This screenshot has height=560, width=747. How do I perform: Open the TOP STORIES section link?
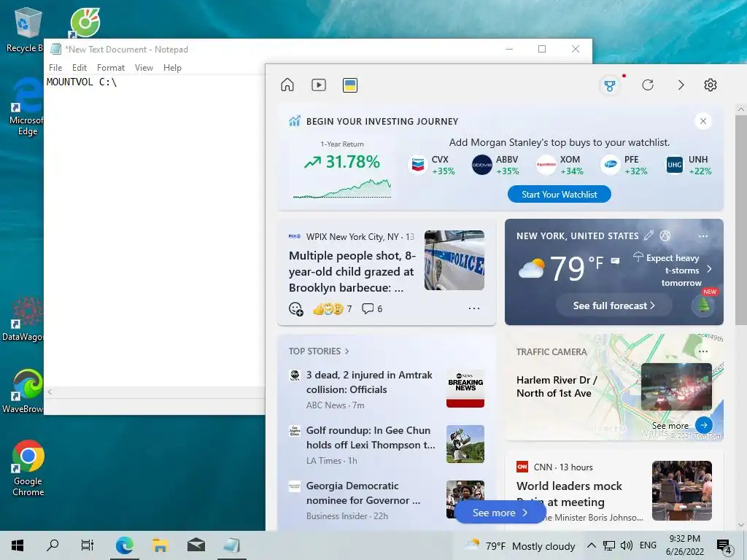(319, 351)
